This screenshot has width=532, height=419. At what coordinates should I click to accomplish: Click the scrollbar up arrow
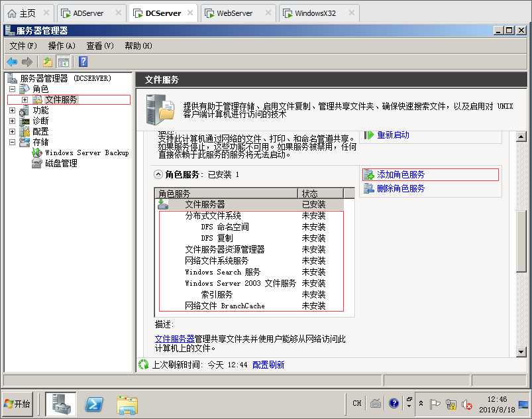coord(521,137)
